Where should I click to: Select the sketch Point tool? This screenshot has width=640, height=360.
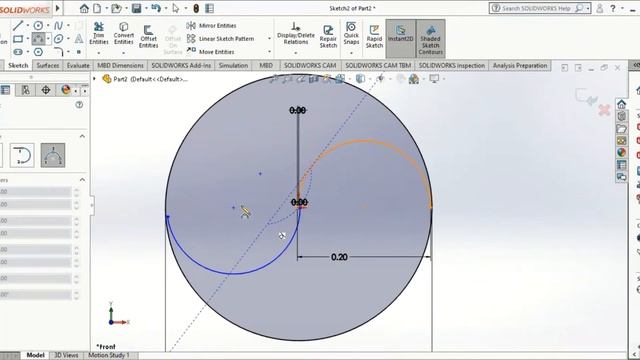79,52
